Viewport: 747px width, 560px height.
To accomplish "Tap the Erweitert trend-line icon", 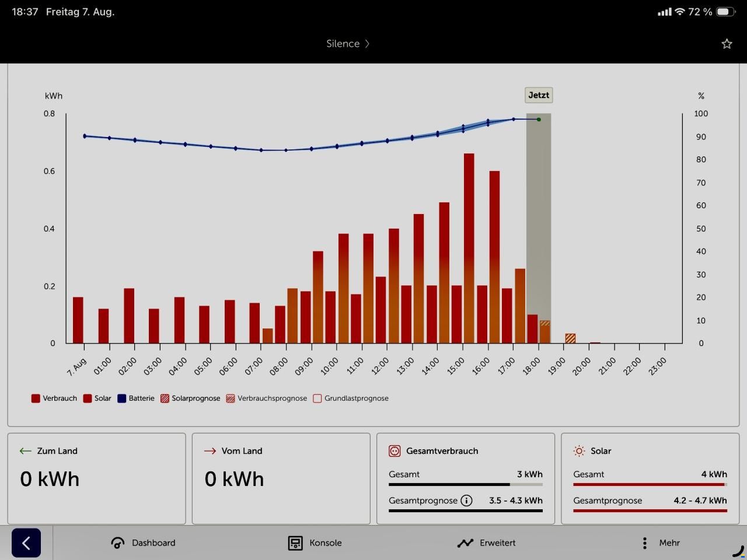I will [x=465, y=543].
